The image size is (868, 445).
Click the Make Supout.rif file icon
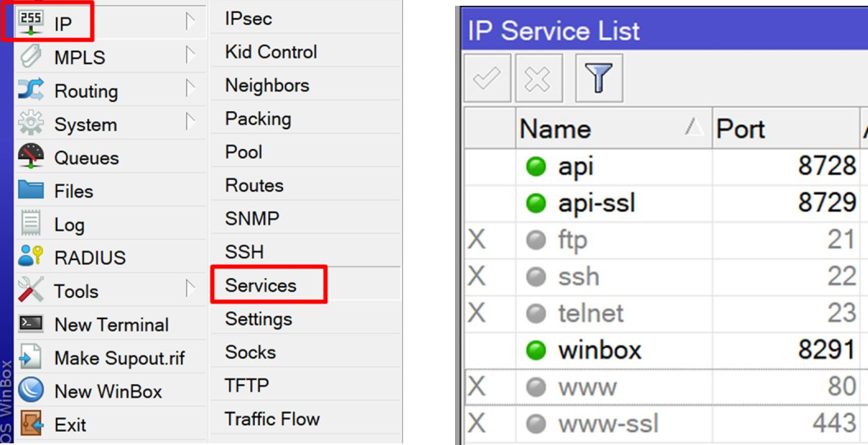tap(30, 358)
